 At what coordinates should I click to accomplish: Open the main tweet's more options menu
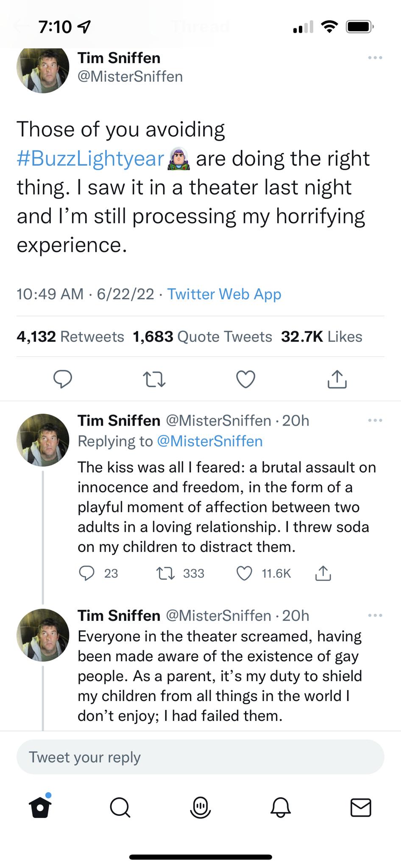coord(375,58)
